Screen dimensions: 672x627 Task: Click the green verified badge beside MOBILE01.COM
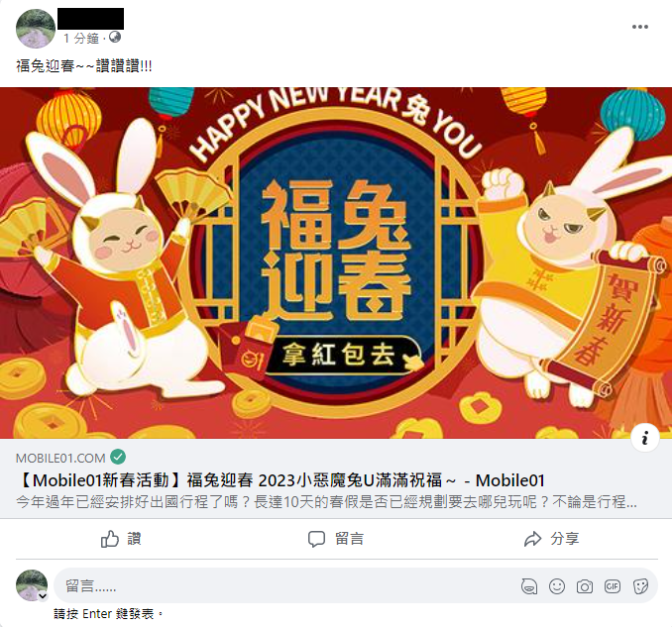[118, 457]
